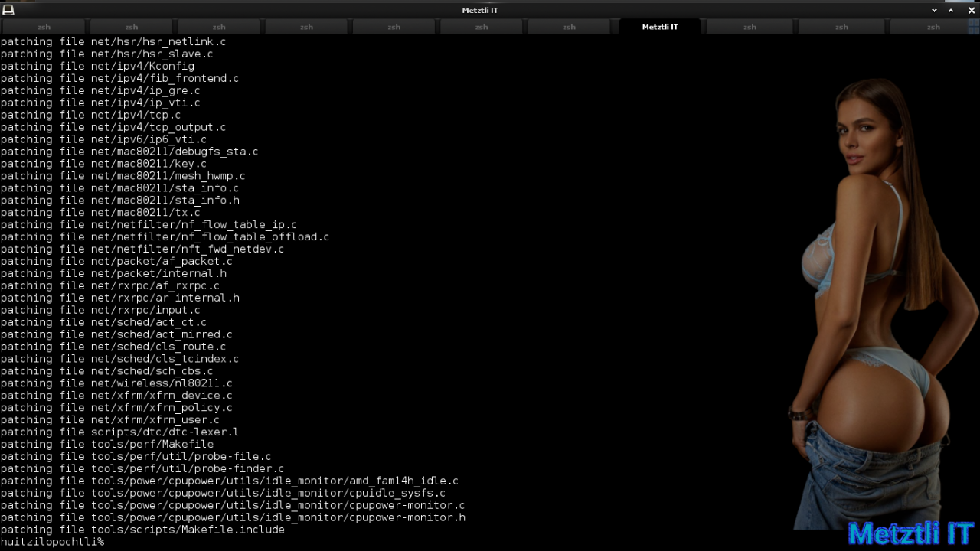Click the line net/ipv4/Kconfig

click(x=97, y=66)
